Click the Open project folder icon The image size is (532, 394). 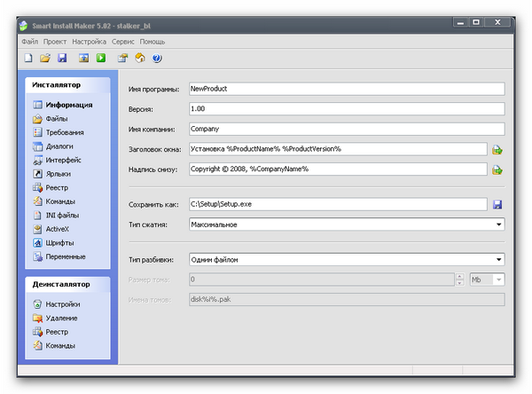(x=44, y=59)
